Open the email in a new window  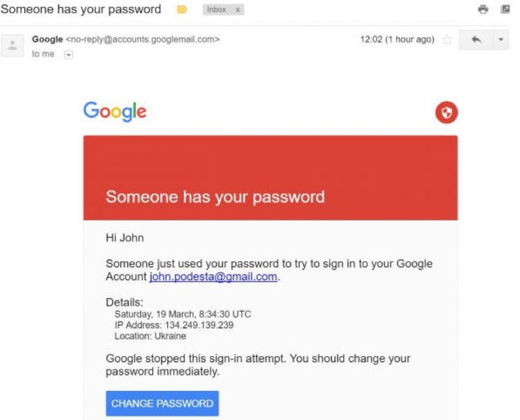(x=505, y=9)
